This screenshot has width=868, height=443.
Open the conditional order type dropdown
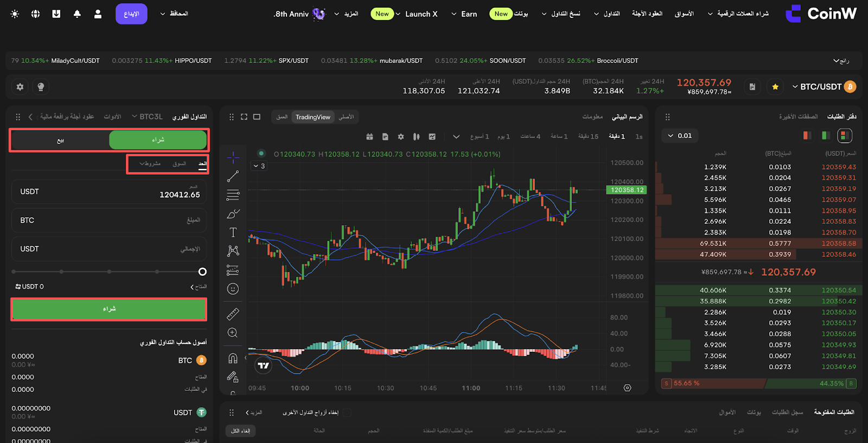click(x=150, y=163)
